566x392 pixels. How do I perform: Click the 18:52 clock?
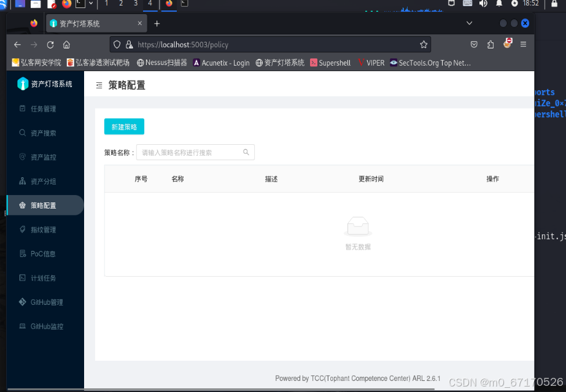click(530, 4)
